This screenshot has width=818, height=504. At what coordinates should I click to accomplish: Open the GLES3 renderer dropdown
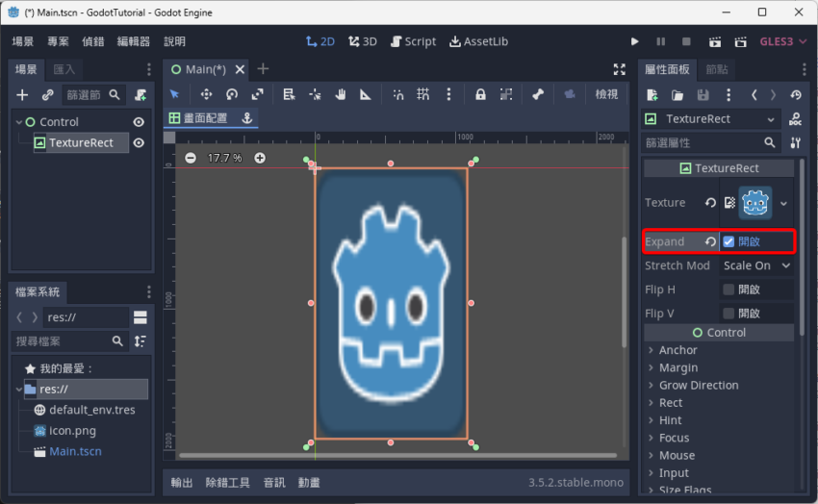pyautogui.click(x=783, y=41)
